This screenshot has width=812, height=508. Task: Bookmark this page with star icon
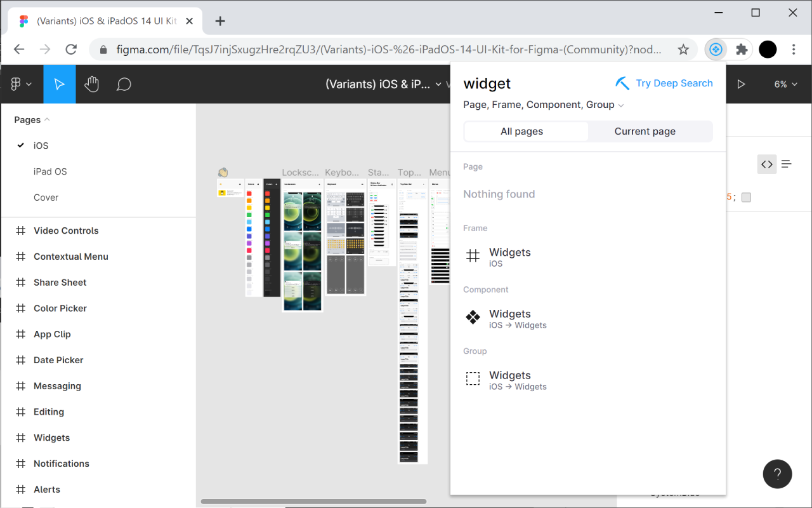coord(683,50)
